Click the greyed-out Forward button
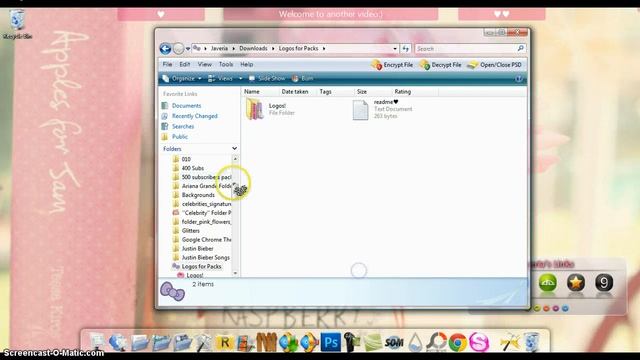The height and width of the screenshot is (360, 640). tap(178, 49)
